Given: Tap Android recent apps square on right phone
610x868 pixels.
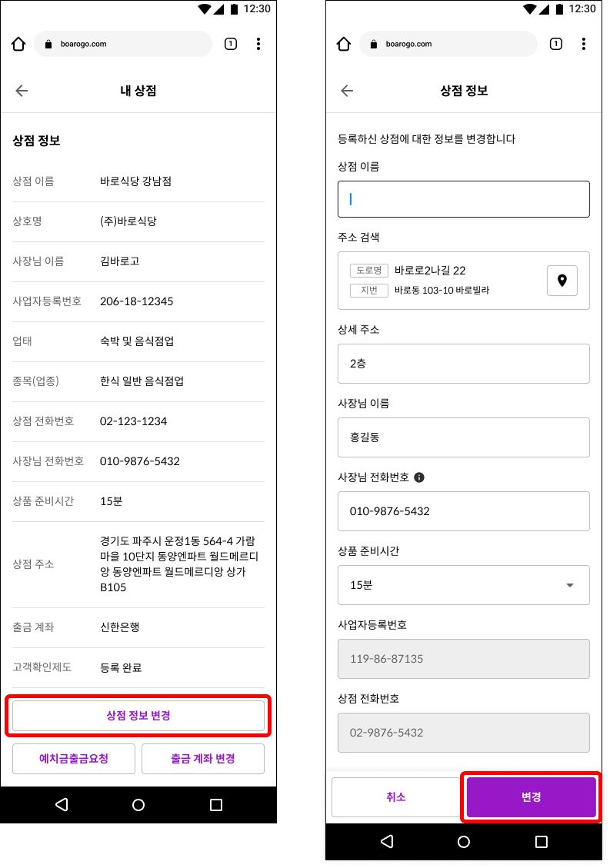Looking at the screenshot, I should tap(542, 841).
